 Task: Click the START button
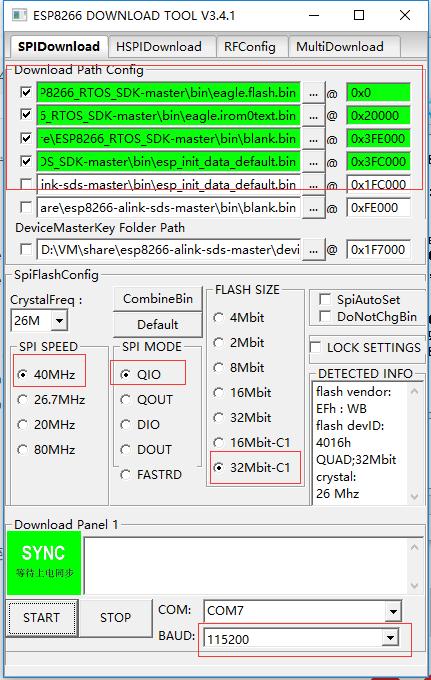[x=42, y=618]
